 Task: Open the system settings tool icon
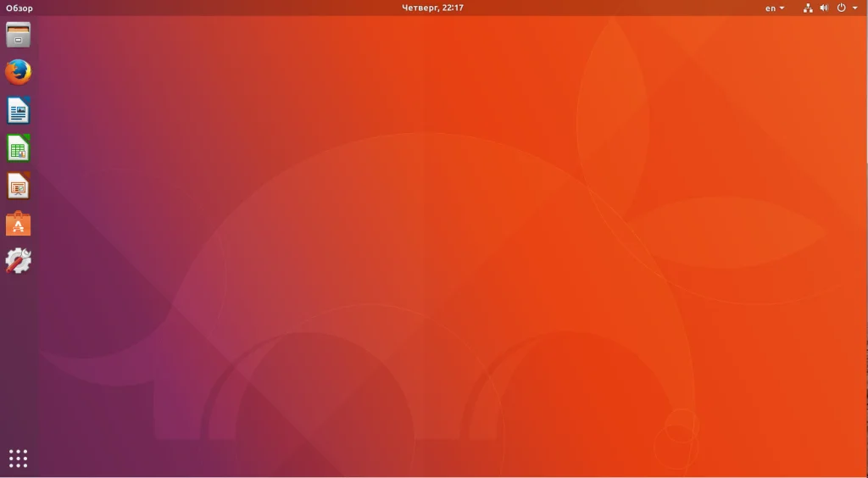(19, 260)
